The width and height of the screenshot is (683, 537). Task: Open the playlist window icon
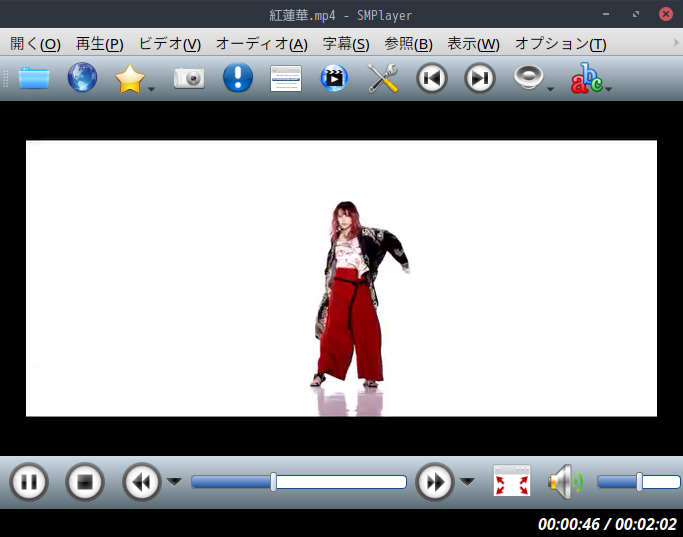(x=286, y=78)
